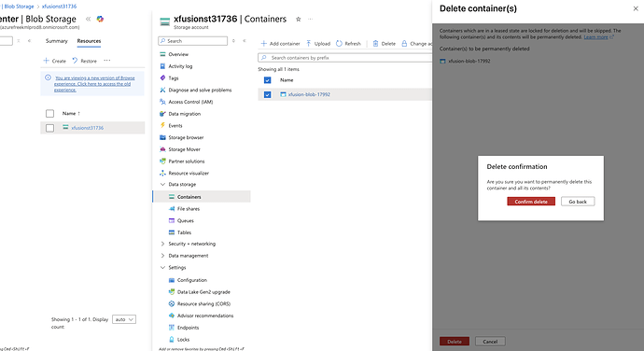
Task: Open Advisor recommendations
Action: [205, 316]
